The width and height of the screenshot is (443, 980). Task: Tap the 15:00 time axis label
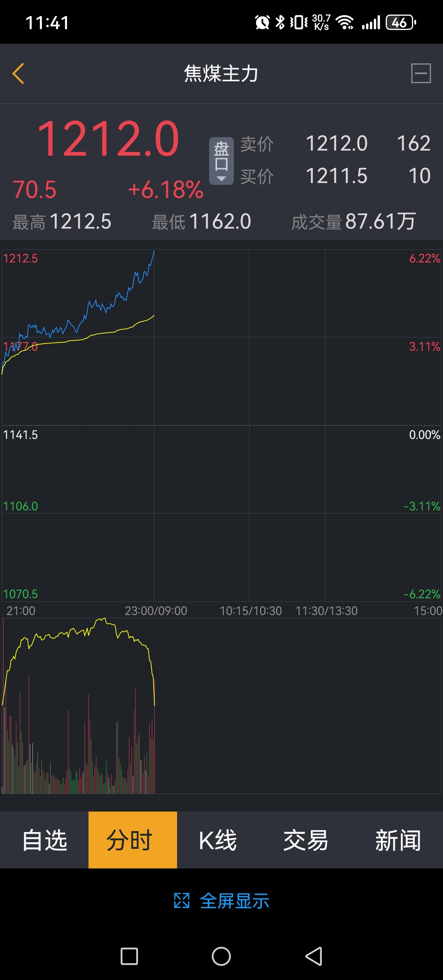pos(428,611)
